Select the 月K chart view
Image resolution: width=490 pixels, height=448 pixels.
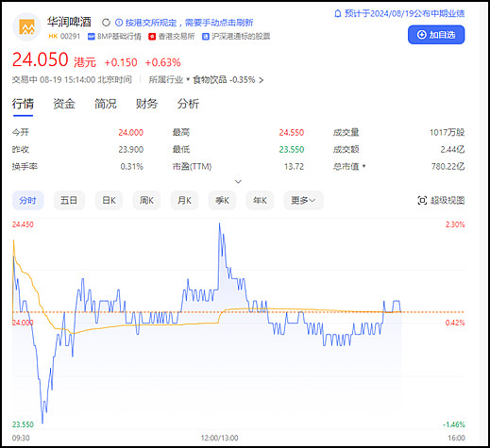[184, 200]
